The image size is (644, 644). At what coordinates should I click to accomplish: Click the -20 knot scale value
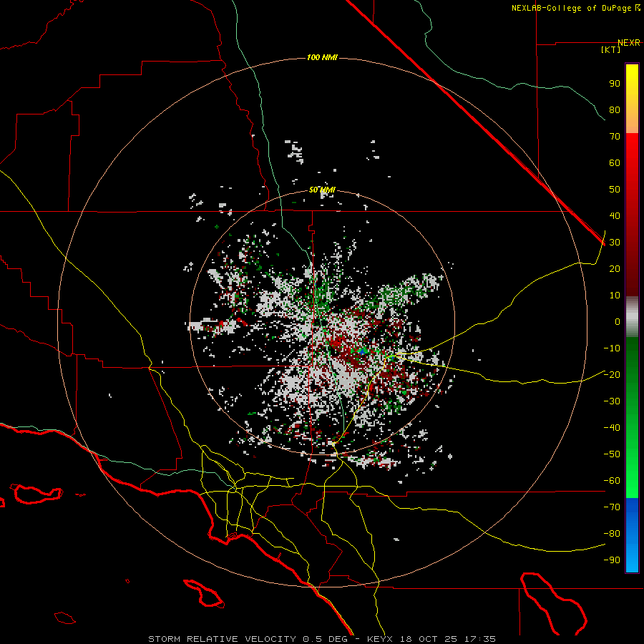[612, 374]
